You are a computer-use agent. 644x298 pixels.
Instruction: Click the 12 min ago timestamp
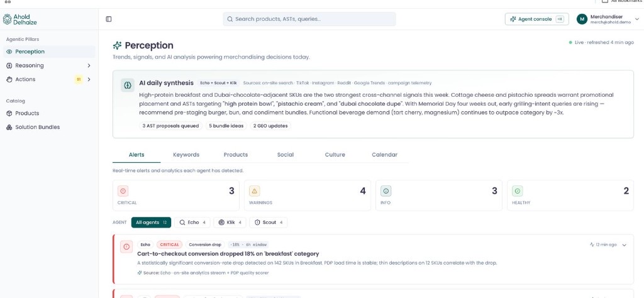click(x=603, y=245)
